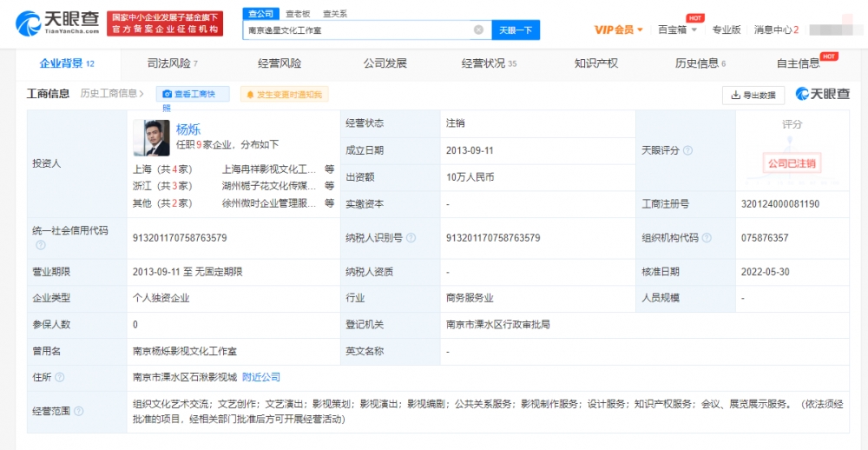The width and height of the screenshot is (868, 450).
Task: Select the 公司发展 tab
Action: 385,63
